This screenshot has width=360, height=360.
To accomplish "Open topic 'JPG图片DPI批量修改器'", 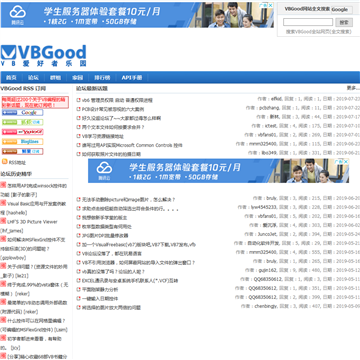I will pos(105,235).
